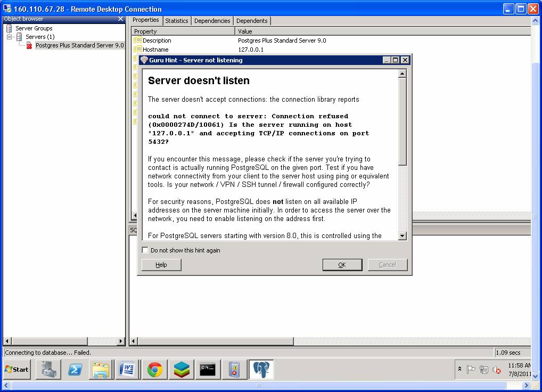This screenshot has width=542, height=392.
Task: Switch to the Statistics tab
Action: click(x=176, y=21)
